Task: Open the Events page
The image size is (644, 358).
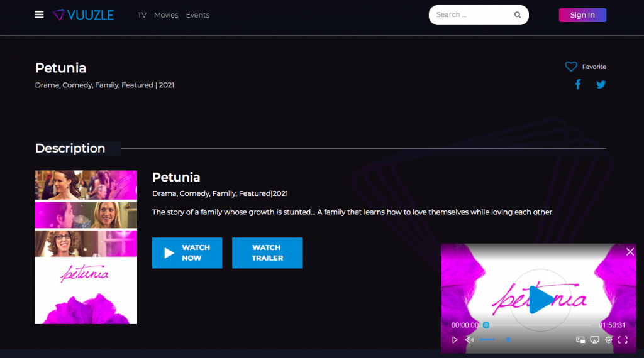Action: coord(197,15)
